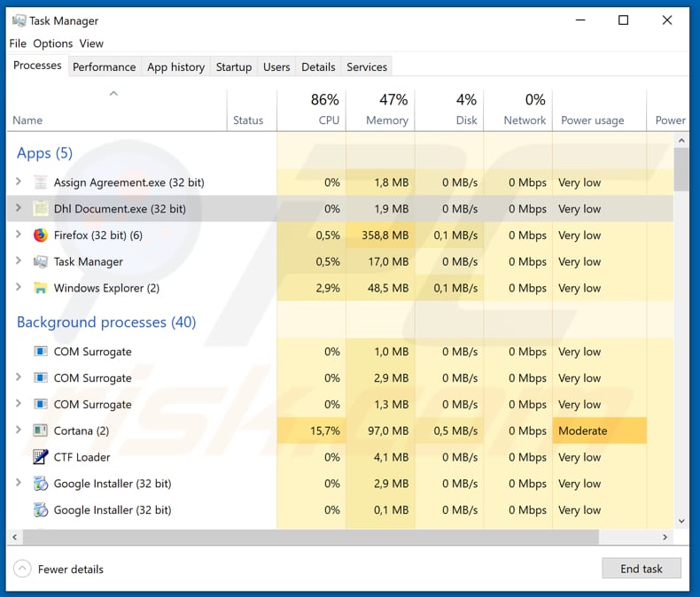Click the End task button

tap(642, 569)
